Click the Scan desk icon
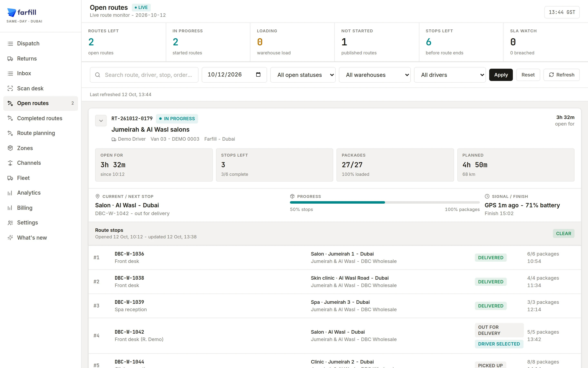 10,88
